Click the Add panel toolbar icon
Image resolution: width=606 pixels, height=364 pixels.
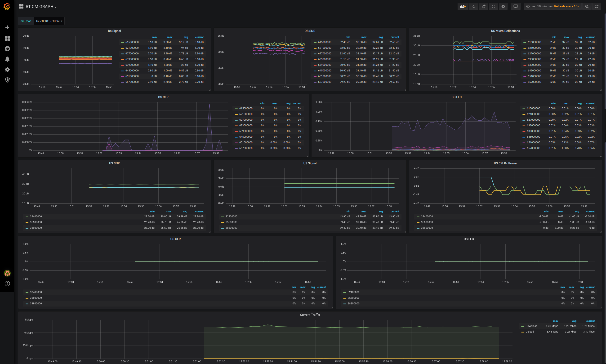[463, 6]
